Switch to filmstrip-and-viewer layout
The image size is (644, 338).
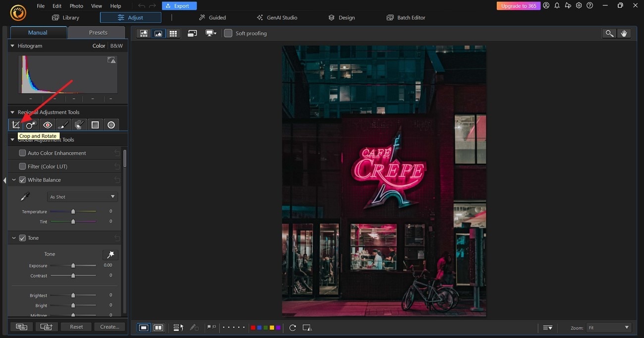click(x=144, y=33)
